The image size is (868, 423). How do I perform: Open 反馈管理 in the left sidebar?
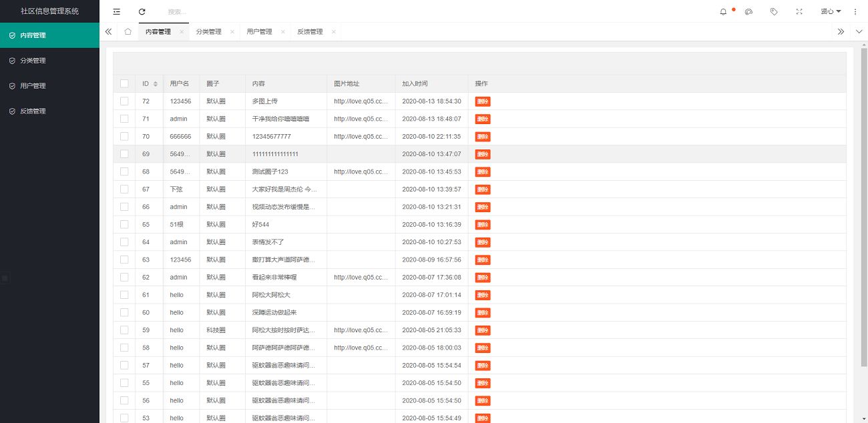(49, 111)
